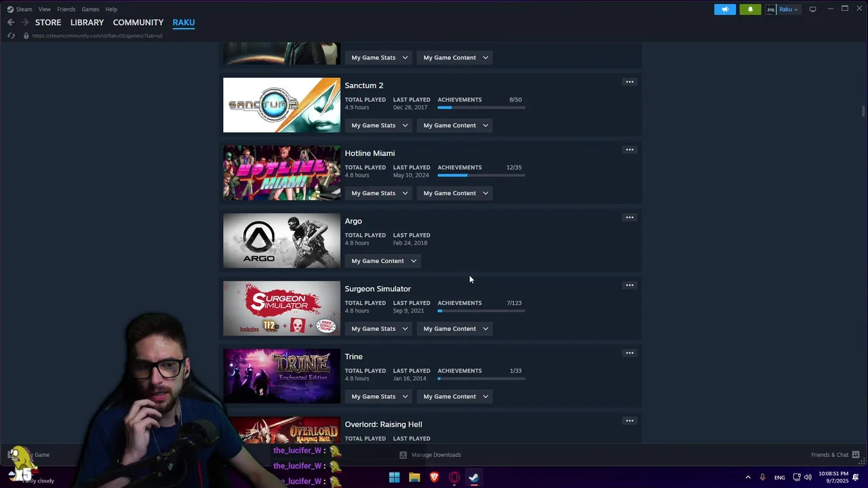Open the Argo title link

coord(353,221)
